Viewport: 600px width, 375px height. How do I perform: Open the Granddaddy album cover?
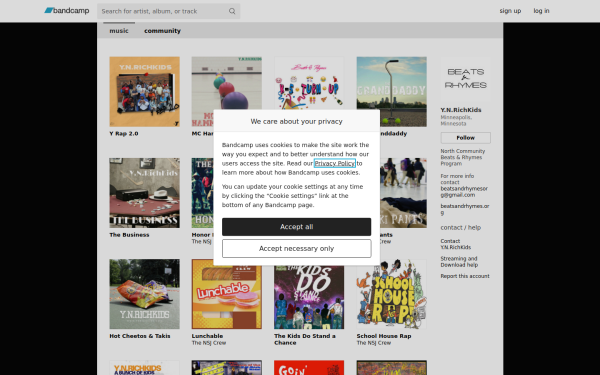(392, 92)
